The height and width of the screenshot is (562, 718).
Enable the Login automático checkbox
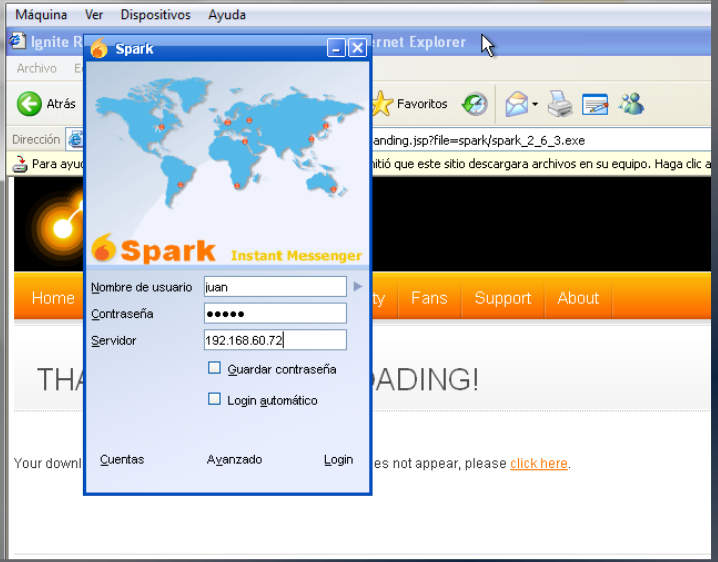(214, 400)
